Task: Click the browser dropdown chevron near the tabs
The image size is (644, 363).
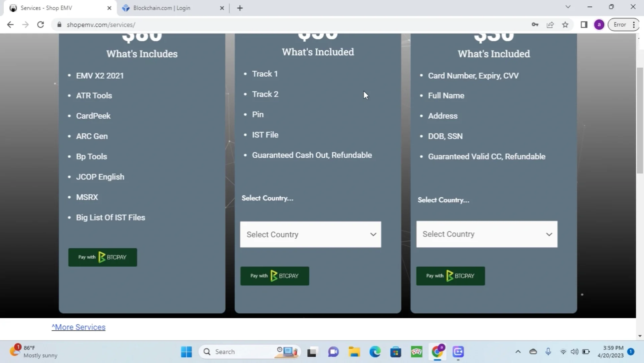Action: pos(568,7)
